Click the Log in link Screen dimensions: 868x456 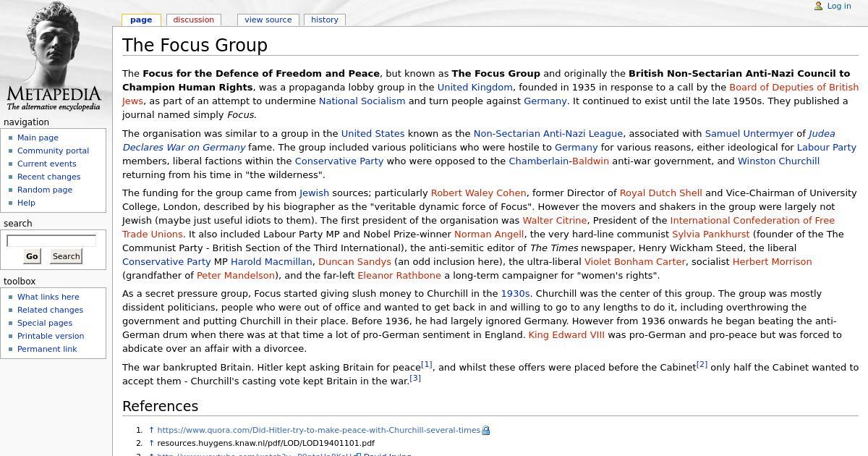coord(839,6)
